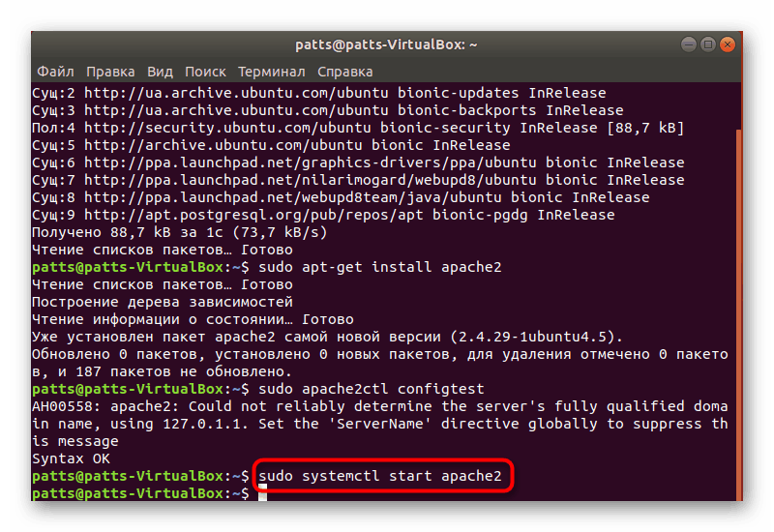Open the Справка menu
Image resolution: width=774 pixels, height=532 pixels.
pos(345,72)
